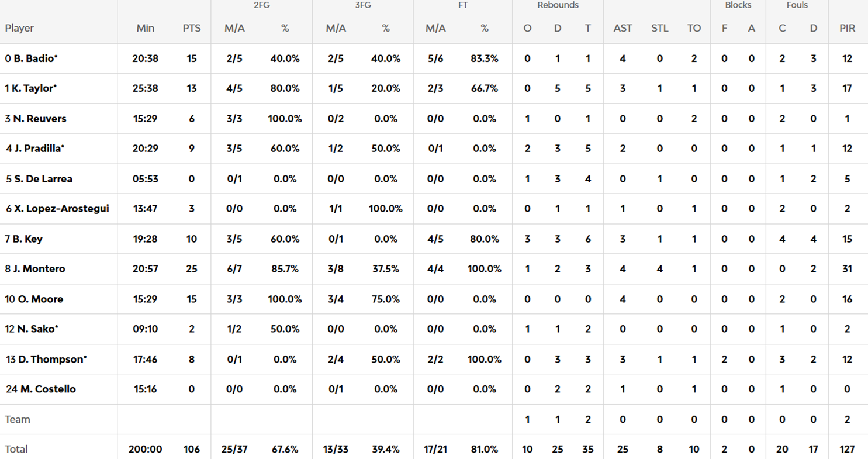Image resolution: width=868 pixels, height=459 pixels.
Task: Click the Player column header
Action: [19, 28]
